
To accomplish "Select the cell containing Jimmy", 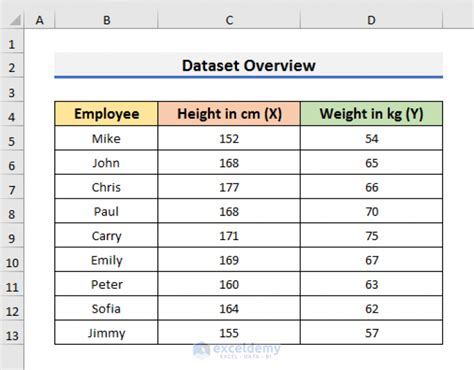I will point(106,333).
